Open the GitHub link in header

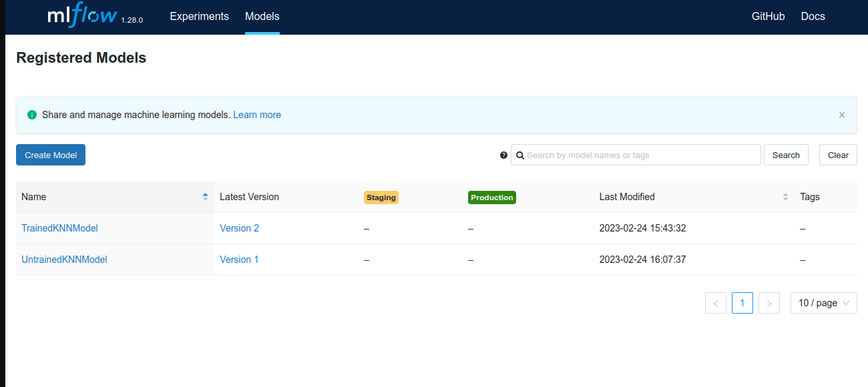(x=768, y=17)
